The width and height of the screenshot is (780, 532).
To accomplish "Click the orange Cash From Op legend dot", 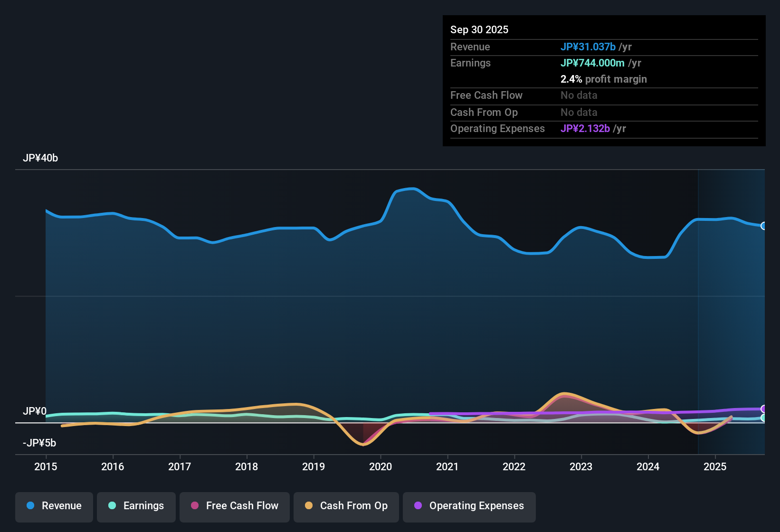I will pos(309,506).
